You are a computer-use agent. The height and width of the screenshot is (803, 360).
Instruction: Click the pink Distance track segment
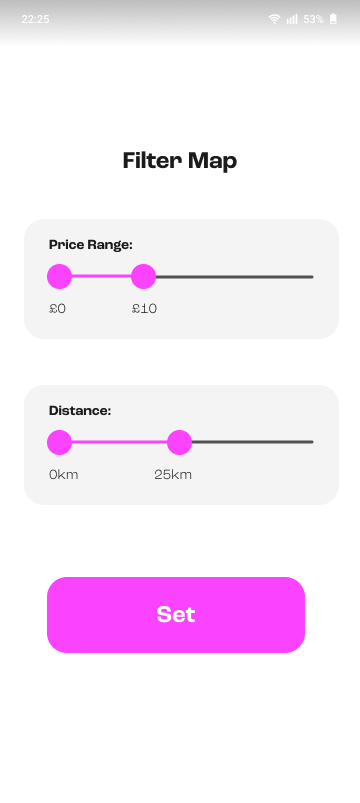(119, 442)
